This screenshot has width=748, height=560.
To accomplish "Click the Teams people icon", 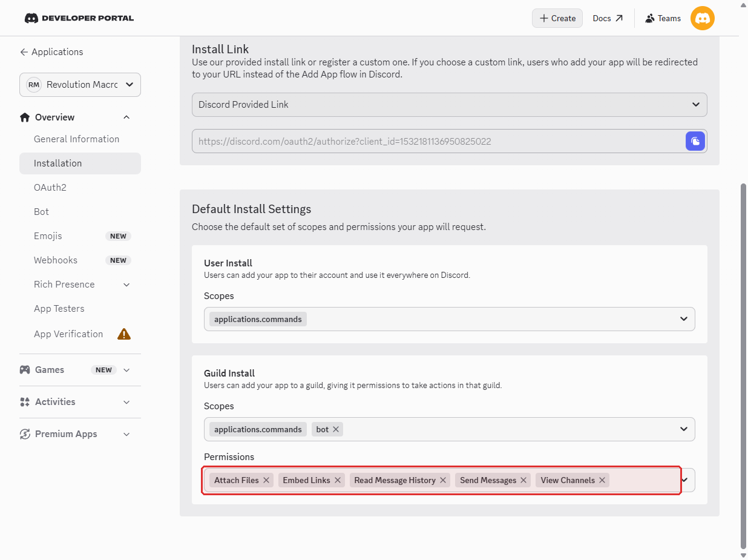I will (x=650, y=18).
